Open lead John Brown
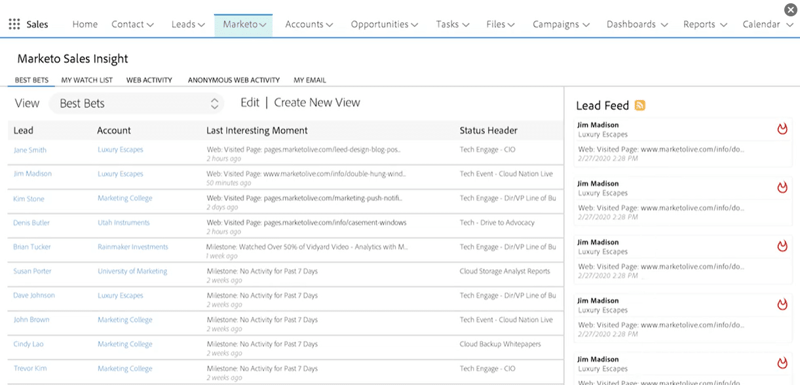The width and height of the screenshot is (800, 385). 31,320
